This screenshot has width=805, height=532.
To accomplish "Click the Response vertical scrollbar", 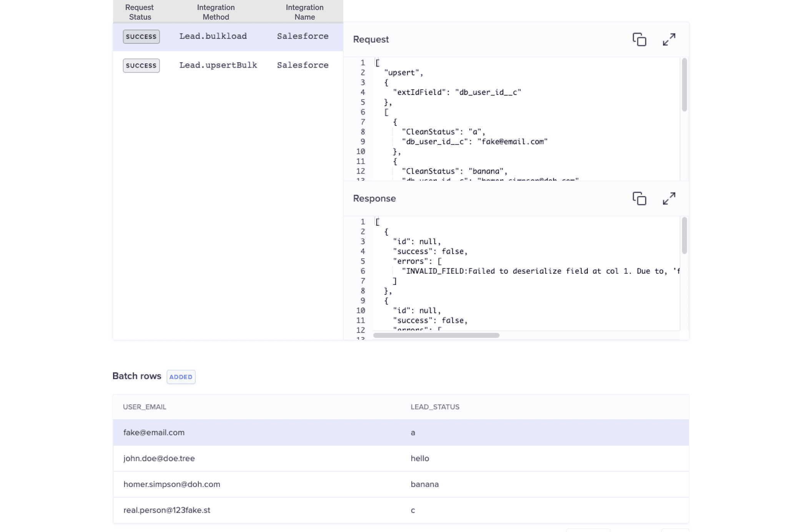I will click(684, 236).
